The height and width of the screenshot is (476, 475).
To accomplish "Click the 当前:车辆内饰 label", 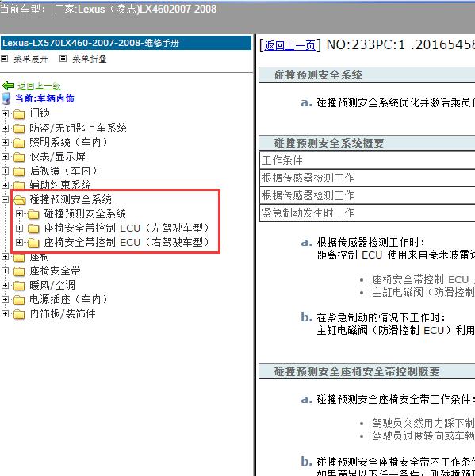I will 44,98.
